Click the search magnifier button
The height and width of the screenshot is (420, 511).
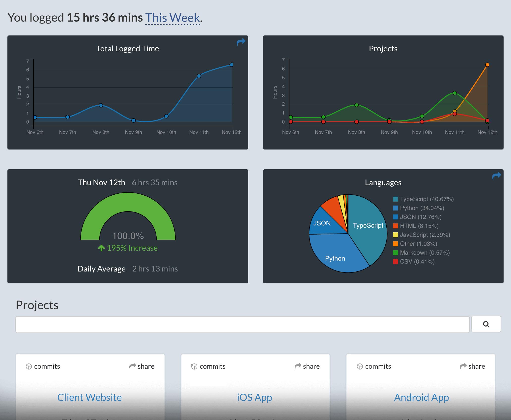pos(486,324)
